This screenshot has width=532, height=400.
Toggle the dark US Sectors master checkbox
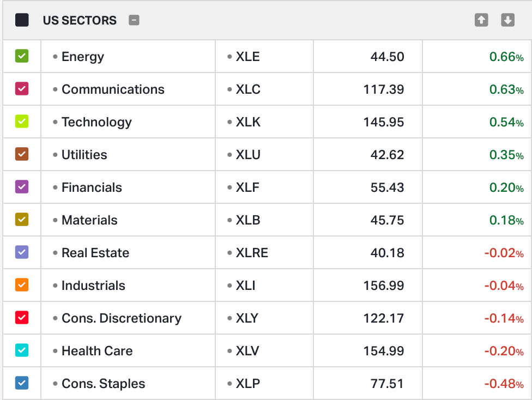(22, 21)
